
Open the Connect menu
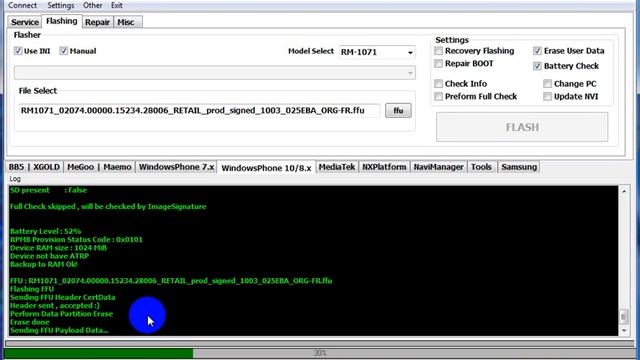[x=22, y=5]
